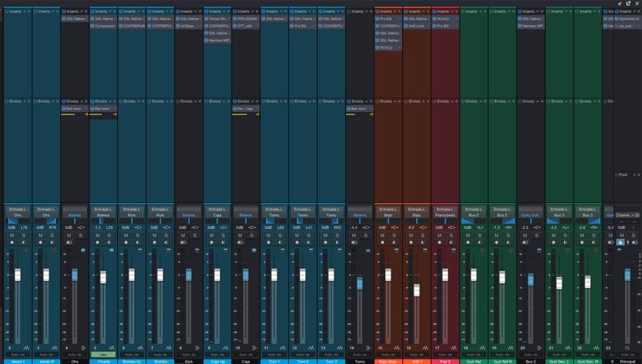Click the bus type icon beside number 4
This screenshot has height=364, width=642.
pyautogui.click(x=84, y=347)
